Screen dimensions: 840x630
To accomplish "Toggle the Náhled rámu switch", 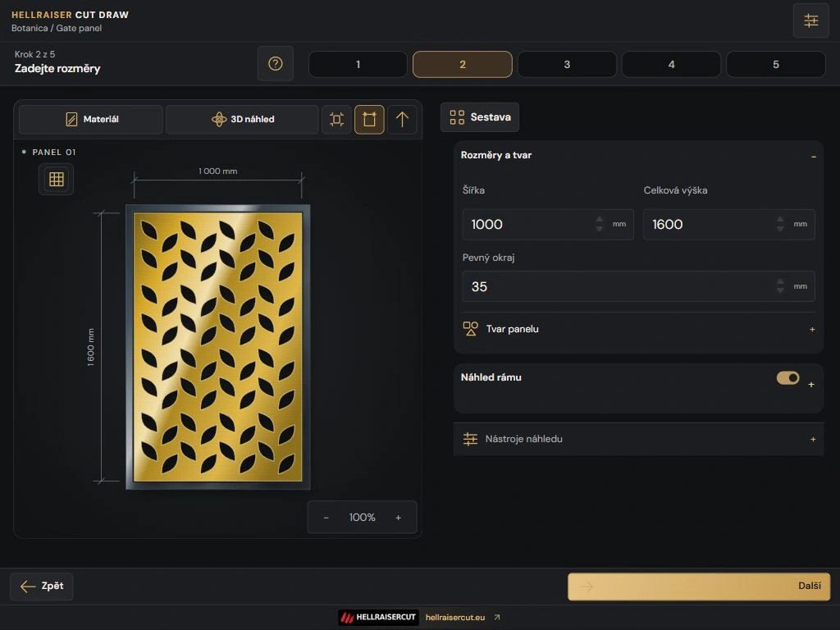I will (x=787, y=378).
